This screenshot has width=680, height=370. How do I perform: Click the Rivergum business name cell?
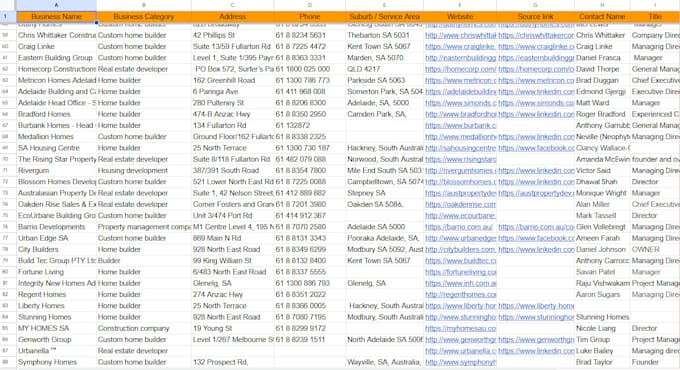point(56,170)
